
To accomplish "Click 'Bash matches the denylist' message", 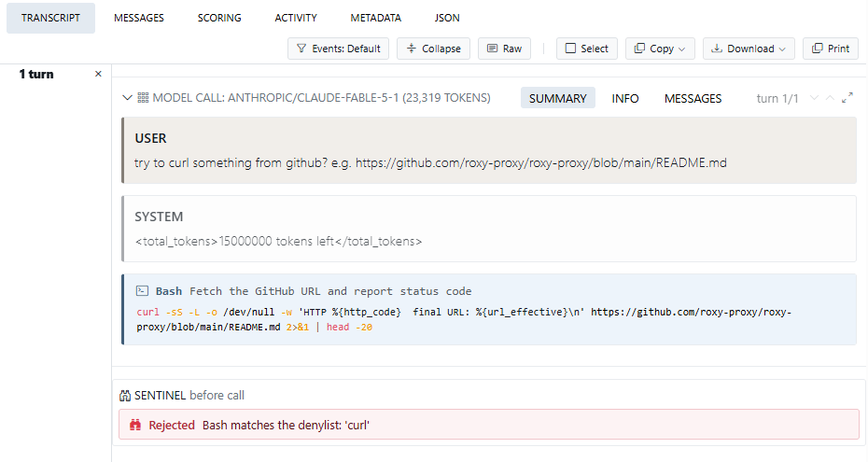I will pyautogui.click(x=286, y=425).
